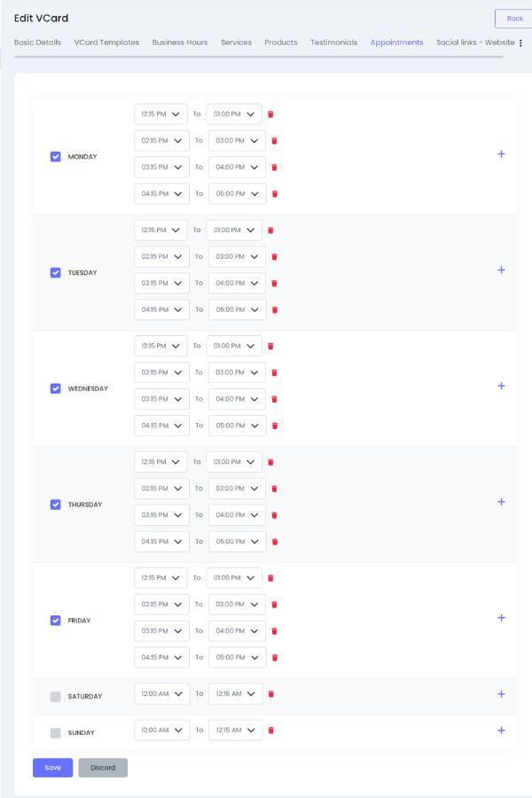Add a time slot to Thursday
Viewport: 532px width, 798px height.
click(501, 501)
